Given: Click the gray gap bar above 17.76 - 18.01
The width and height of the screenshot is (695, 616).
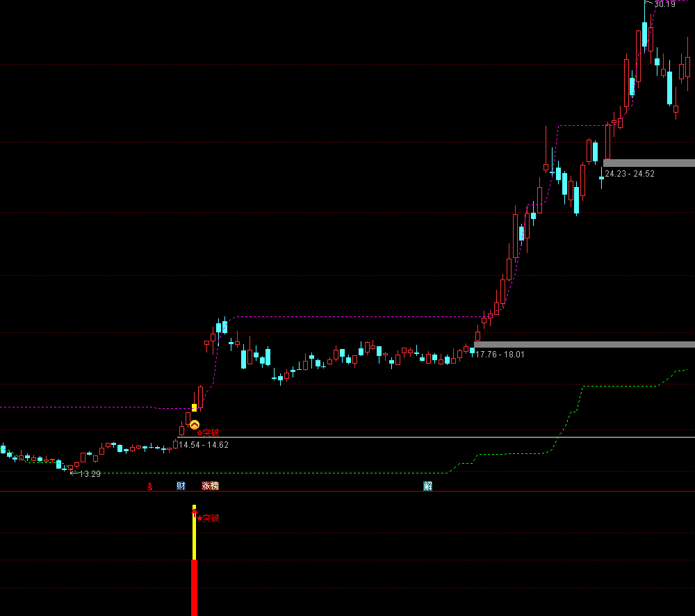Looking at the screenshot, I should (584, 344).
